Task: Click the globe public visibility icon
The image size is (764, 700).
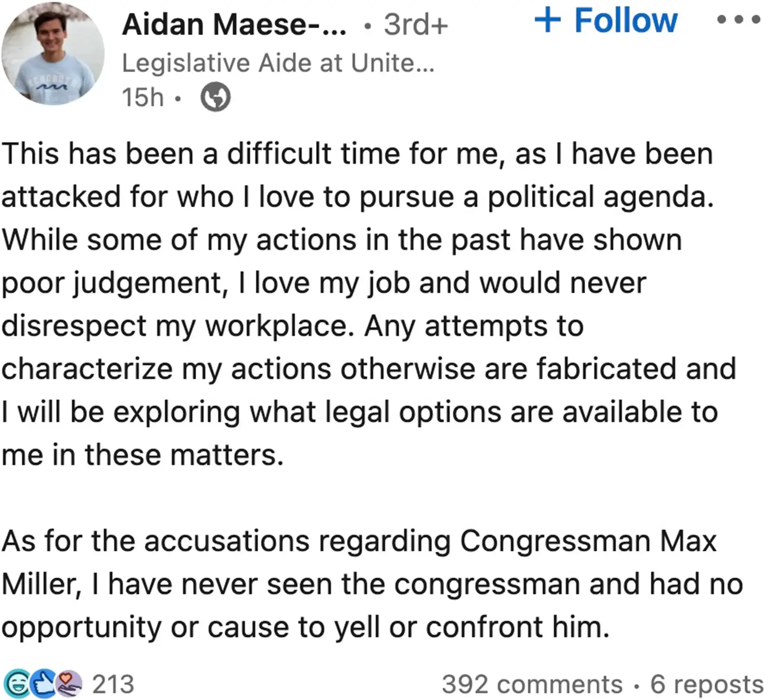Action: click(x=215, y=97)
